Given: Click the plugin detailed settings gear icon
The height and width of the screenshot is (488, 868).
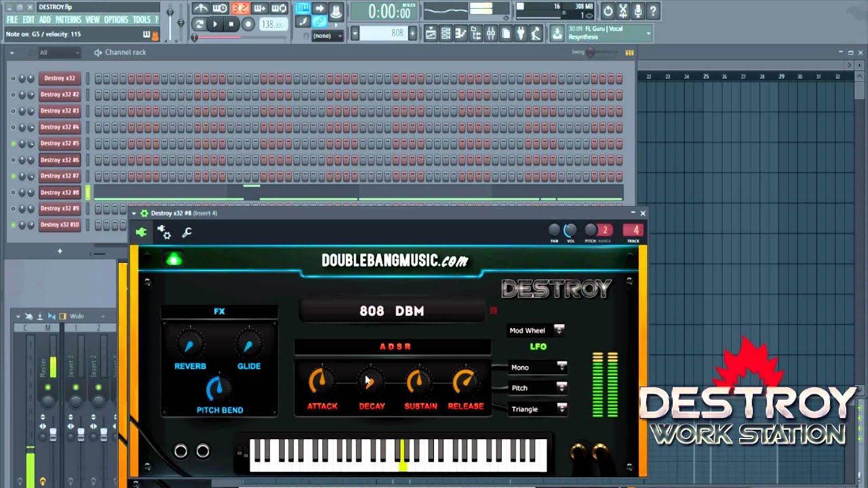Looking at the screenshot, I should tap(164, 232).
